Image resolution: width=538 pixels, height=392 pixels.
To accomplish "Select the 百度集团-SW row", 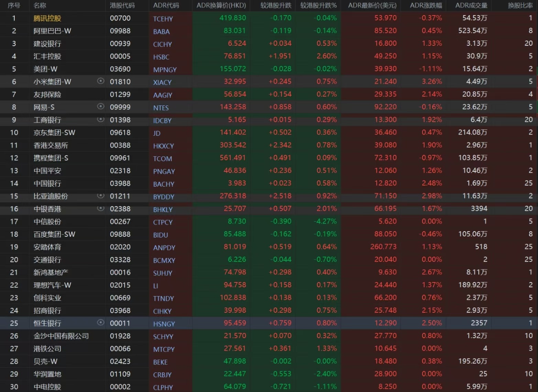I will tap(54, 234).
